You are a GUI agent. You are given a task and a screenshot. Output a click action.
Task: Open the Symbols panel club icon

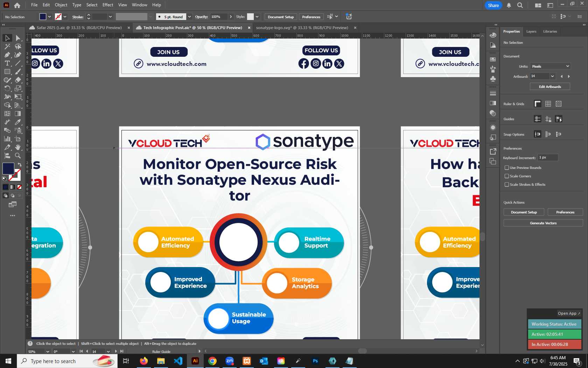coord(493,79)
